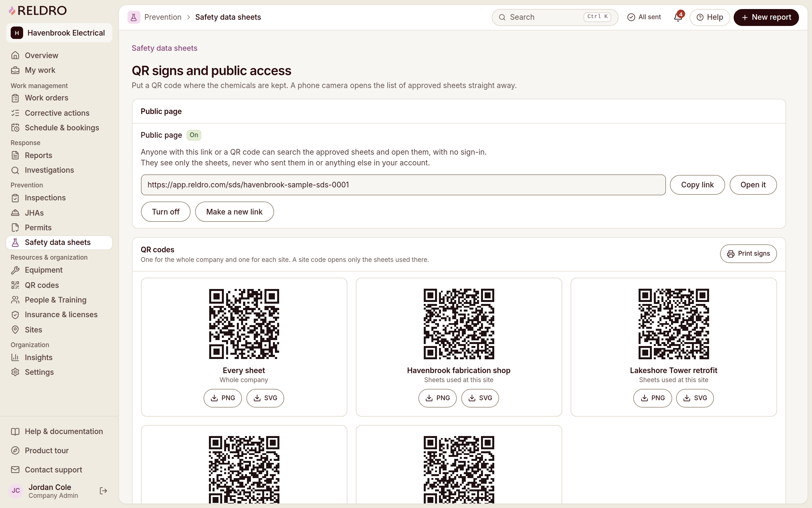Open Sites

tap(59, 330)
